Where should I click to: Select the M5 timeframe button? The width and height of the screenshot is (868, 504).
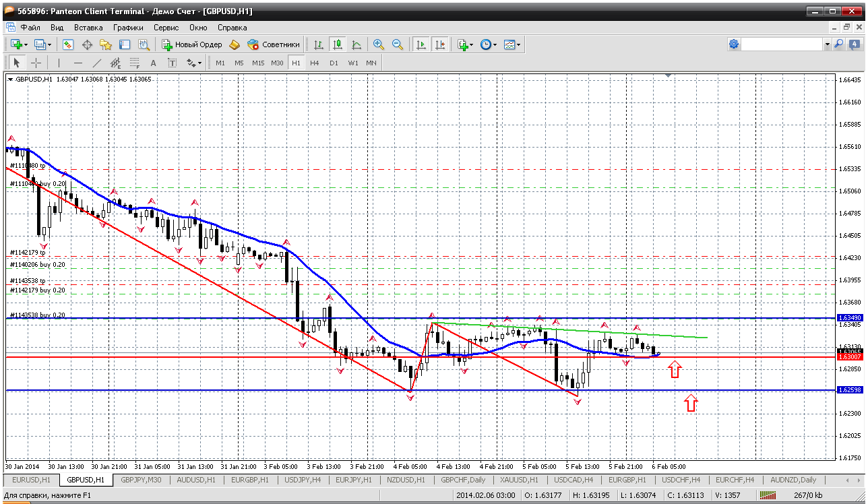239,63
